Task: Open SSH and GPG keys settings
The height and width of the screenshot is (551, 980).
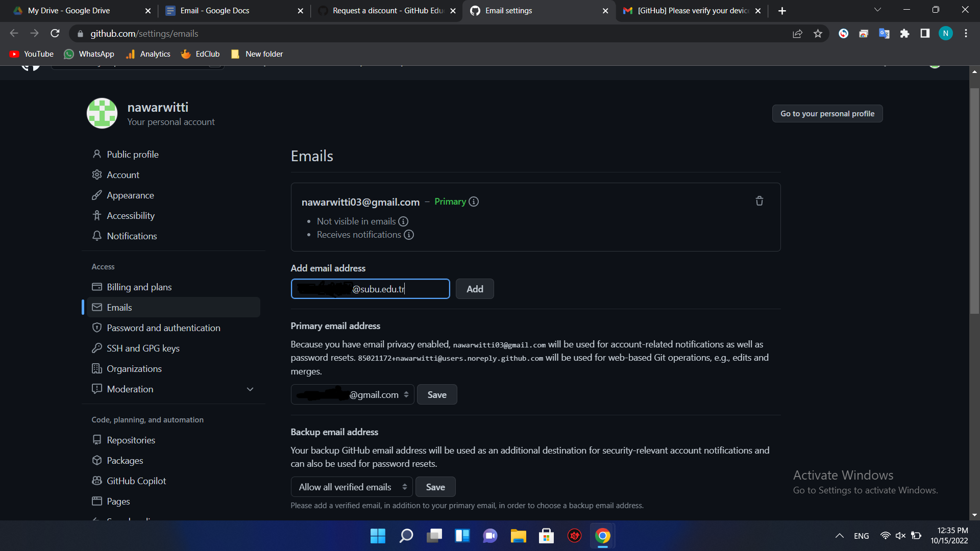Action: 143,348
